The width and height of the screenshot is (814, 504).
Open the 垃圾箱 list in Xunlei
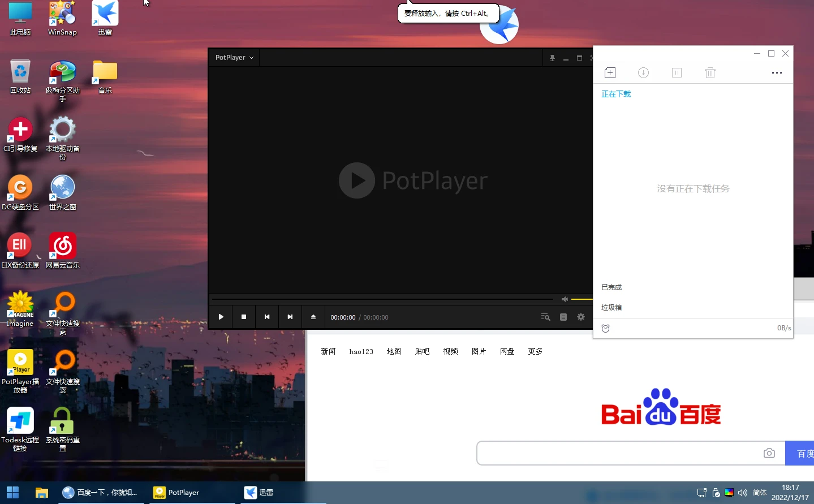click(x=611, y=308)
